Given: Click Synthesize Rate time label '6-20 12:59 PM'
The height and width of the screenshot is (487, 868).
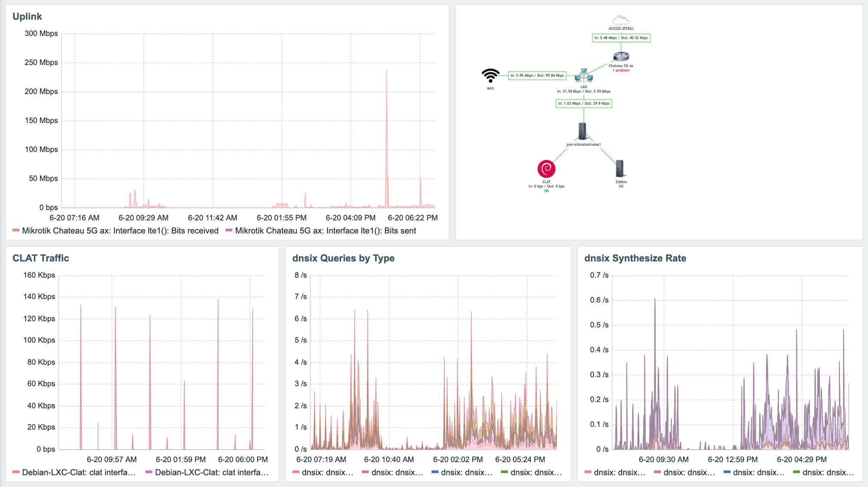Looking at the screenshot, I should coord(733,460).
